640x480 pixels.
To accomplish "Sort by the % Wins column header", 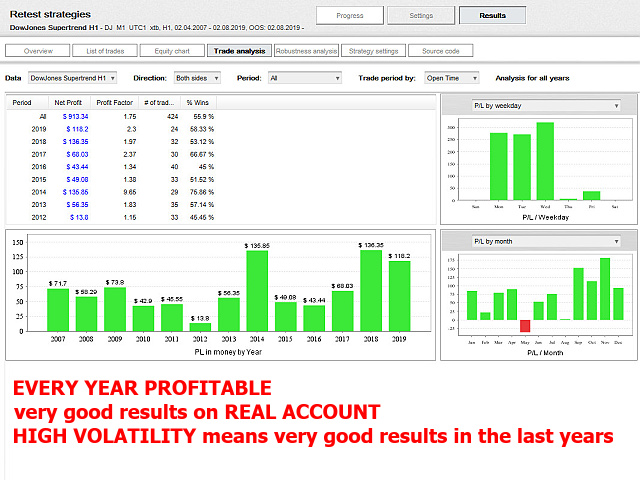I will click(x=198, y=102).
